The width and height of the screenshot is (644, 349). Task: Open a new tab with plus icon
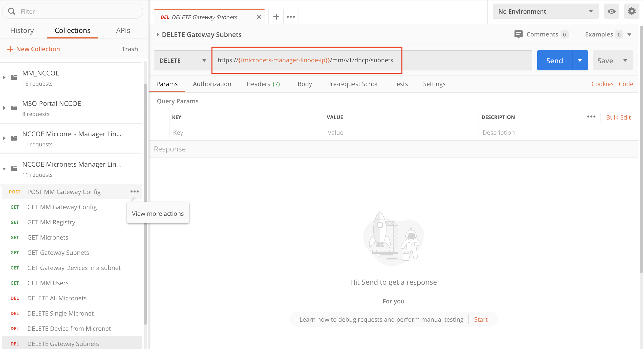pyautogui.click(x=276, y=17)
